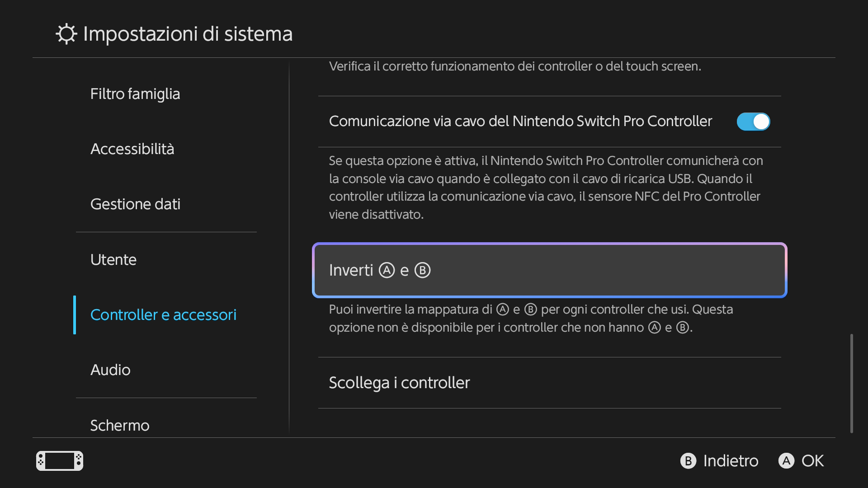Image resolution: width=868 pixels, height=488 pixels.
Task: Click the system settings gear icon
Action: pyautogui.click(x=66, y=34)
